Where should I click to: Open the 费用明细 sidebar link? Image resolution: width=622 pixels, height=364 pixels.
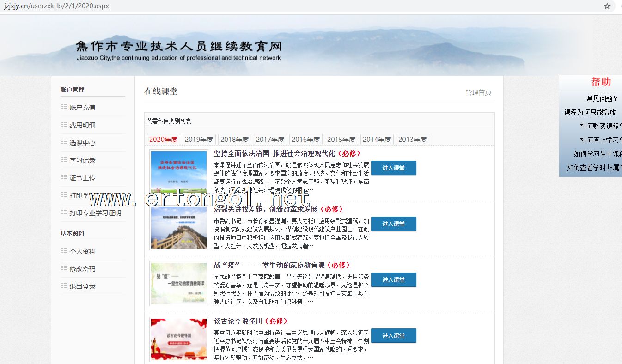point(82,125)
